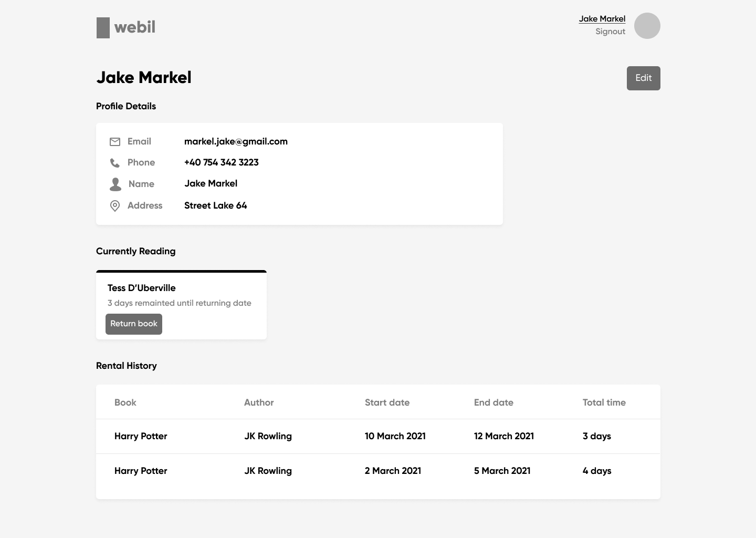Click the 4 days total time cell
The height and width of the screenshot is (538, 756).
coord(597,471)
